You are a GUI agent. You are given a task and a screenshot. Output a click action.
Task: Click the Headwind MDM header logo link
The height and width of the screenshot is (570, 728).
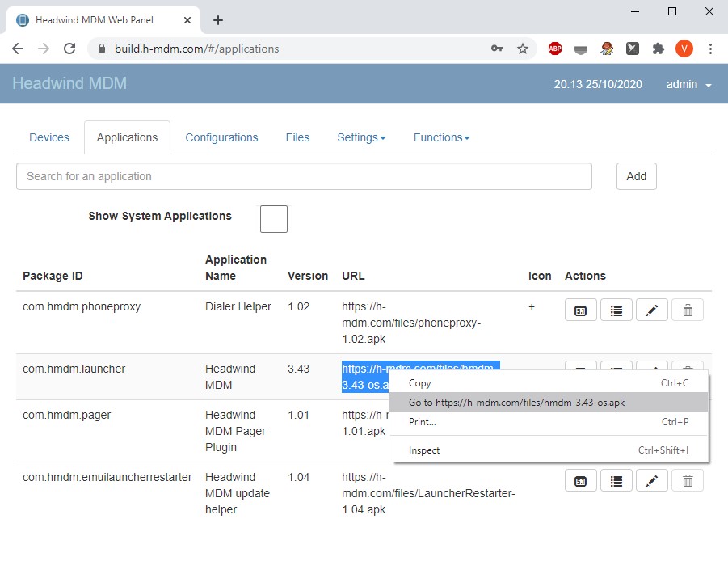[x=69, y=83]
